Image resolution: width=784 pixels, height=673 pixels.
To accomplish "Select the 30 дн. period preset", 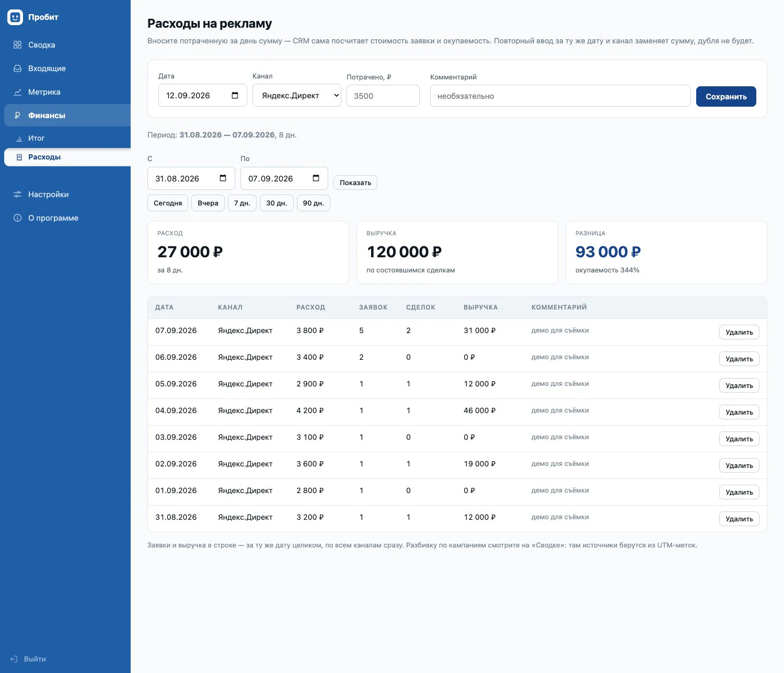I will pos(276,203).
